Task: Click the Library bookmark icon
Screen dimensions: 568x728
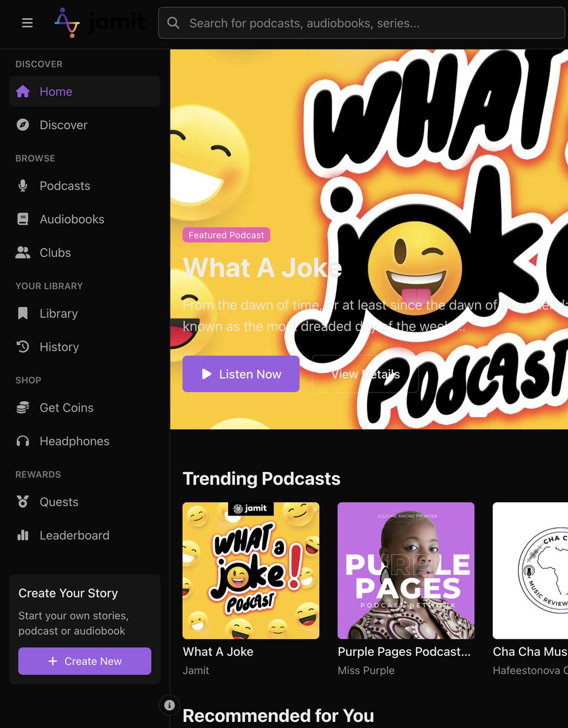Action: 23,314
